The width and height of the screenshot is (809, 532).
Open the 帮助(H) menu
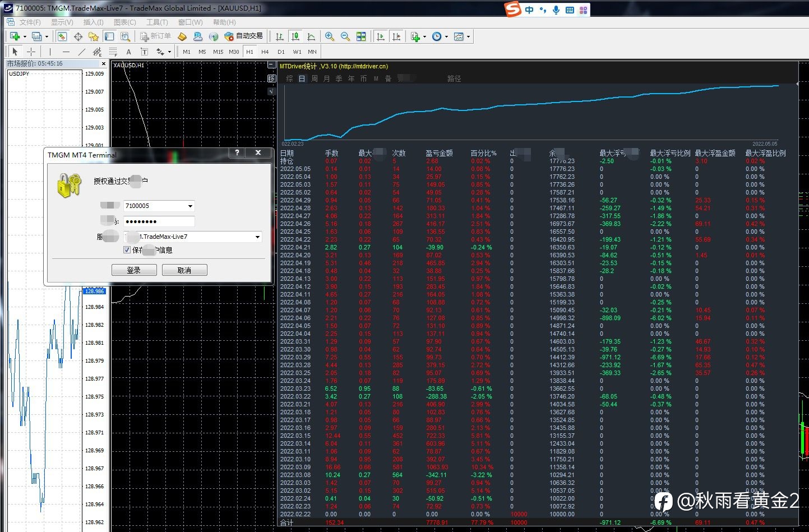click(224, 22)
